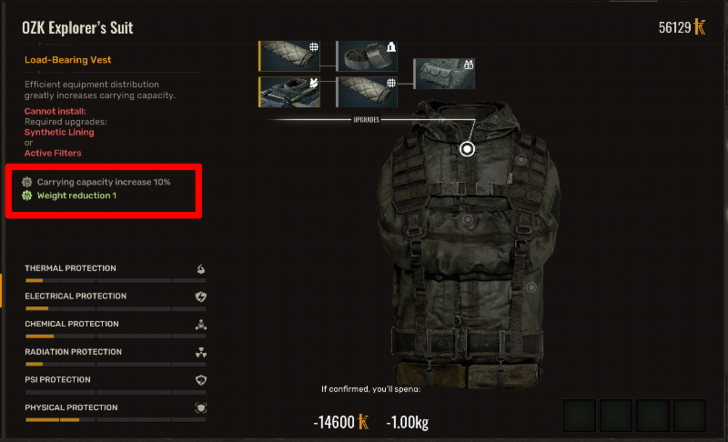Open the required Active Filters upgrade link

tap(52, 153)
